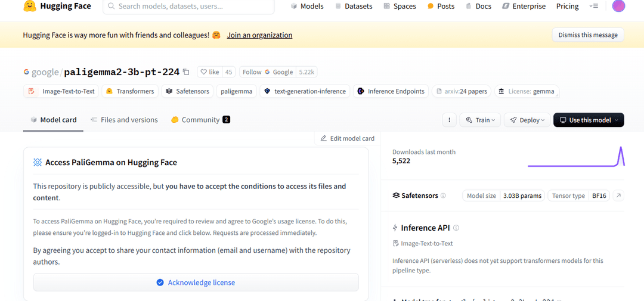
Task: Expand the Train dropdown
Action: (x=480, y=120)
